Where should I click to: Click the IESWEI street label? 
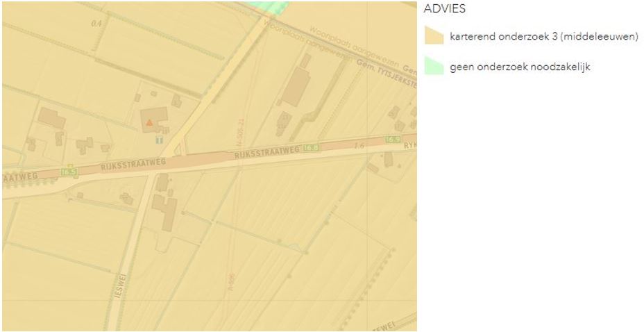coord(119,285)
